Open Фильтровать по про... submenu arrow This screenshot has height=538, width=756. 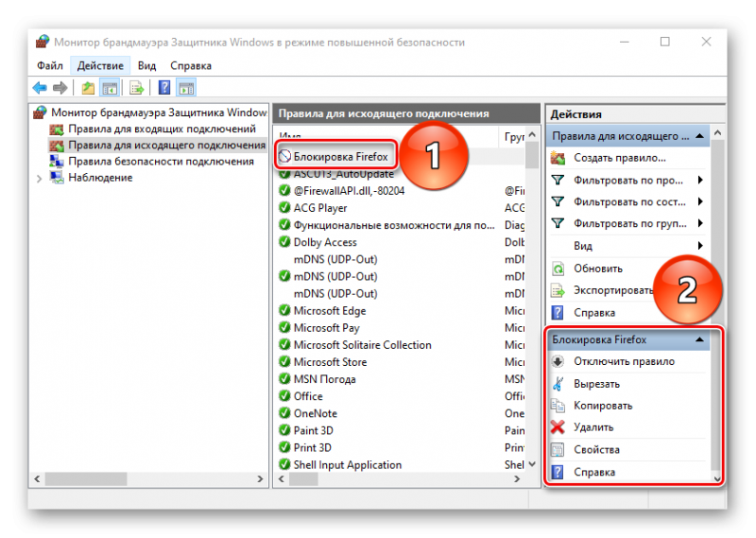[700, 180]
